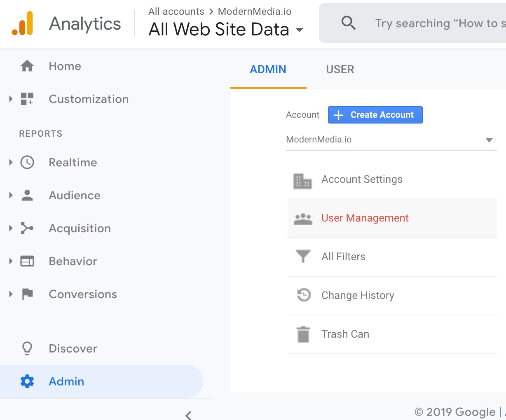
Task: Click the Admin gear icon
Action: coord(27,381)
